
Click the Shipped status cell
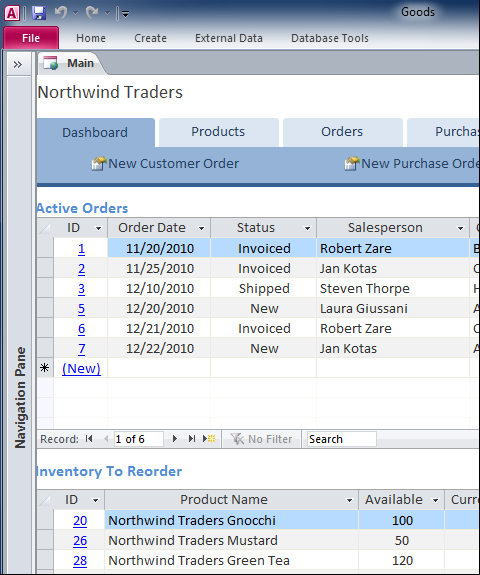(x=264, y=288)
